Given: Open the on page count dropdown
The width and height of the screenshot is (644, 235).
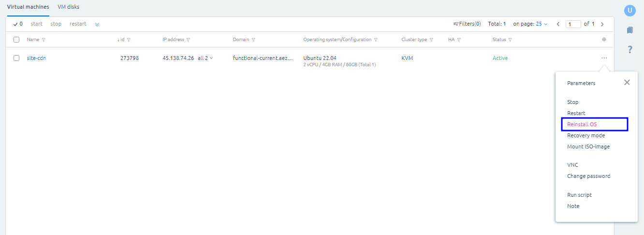Looking at the screenshot, I should coord(542,24).
